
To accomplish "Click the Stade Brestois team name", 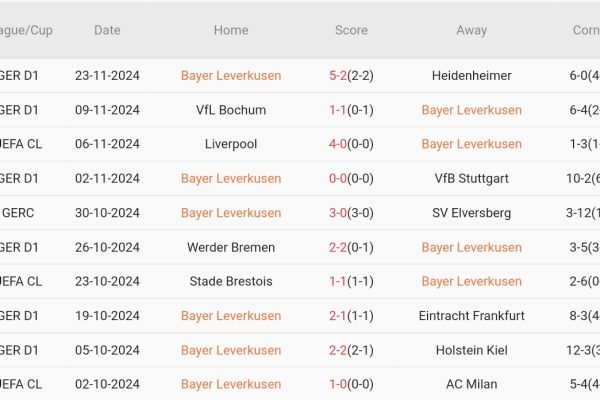I will 231,281.
